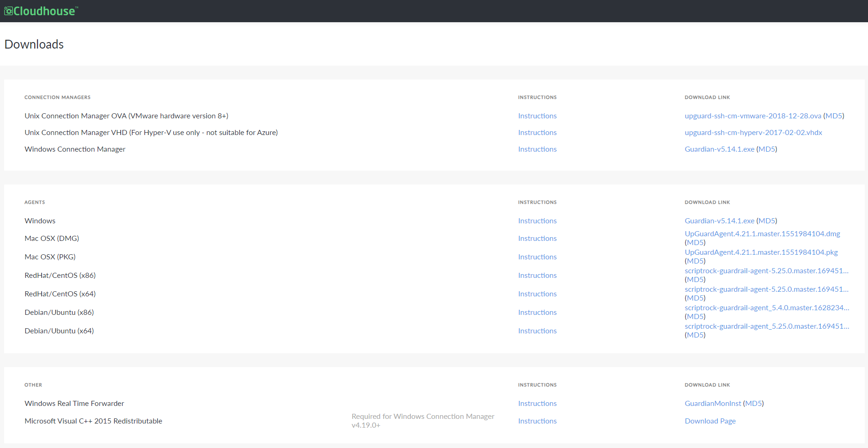Open MD5 for RedHat/CentOS (x64) package
868x448 pixels.
point(695,298)
